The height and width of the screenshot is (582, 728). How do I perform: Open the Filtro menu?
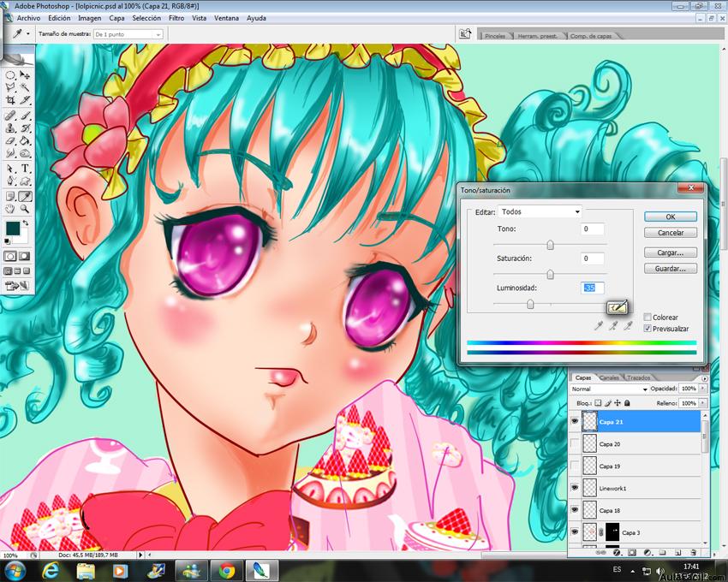point(176,18)
